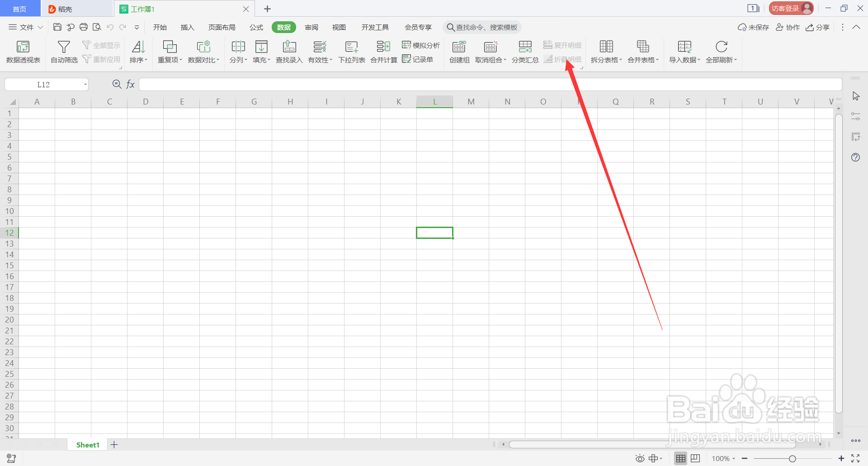The height and width of the screenshot is (466, 868).
Task: Switch to the 稻壳 tab
Action: [x=77, y=9]
